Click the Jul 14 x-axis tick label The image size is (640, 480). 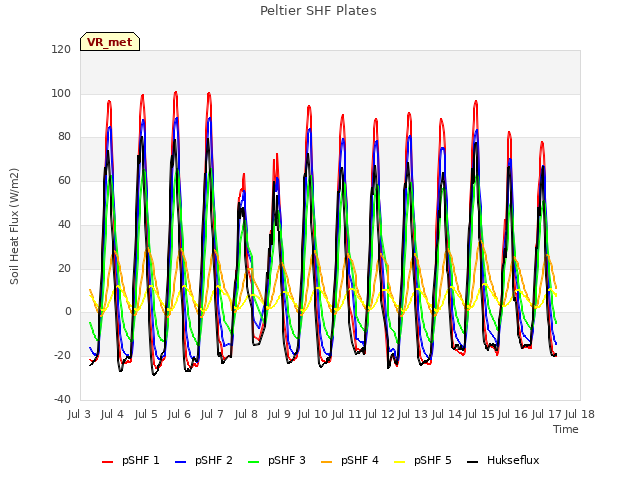(x=446, y=414)
